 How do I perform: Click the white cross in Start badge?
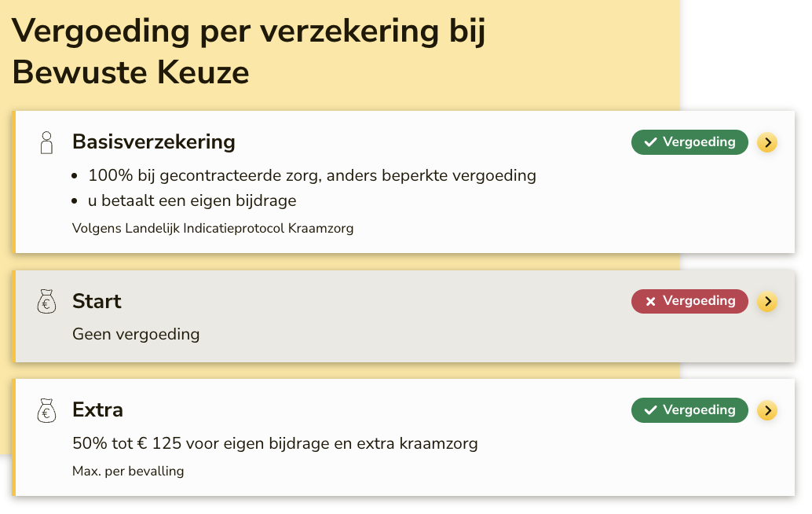tap(650, 302)
